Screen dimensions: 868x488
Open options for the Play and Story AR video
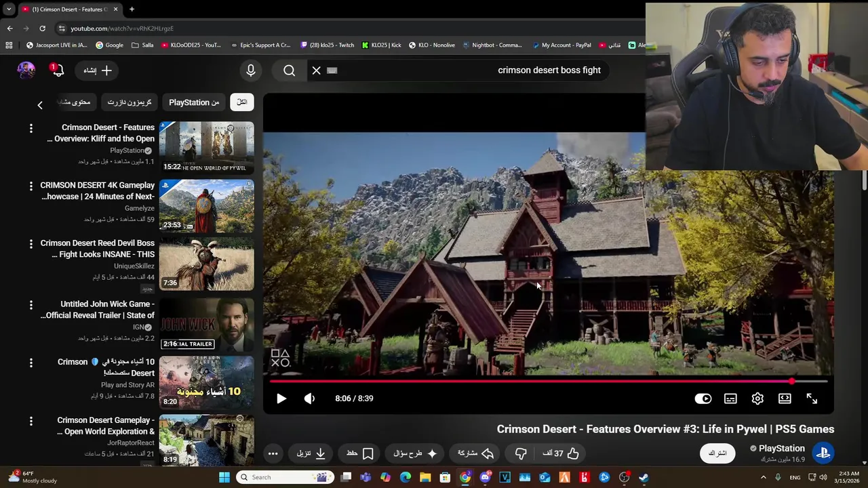click(31, 363)
